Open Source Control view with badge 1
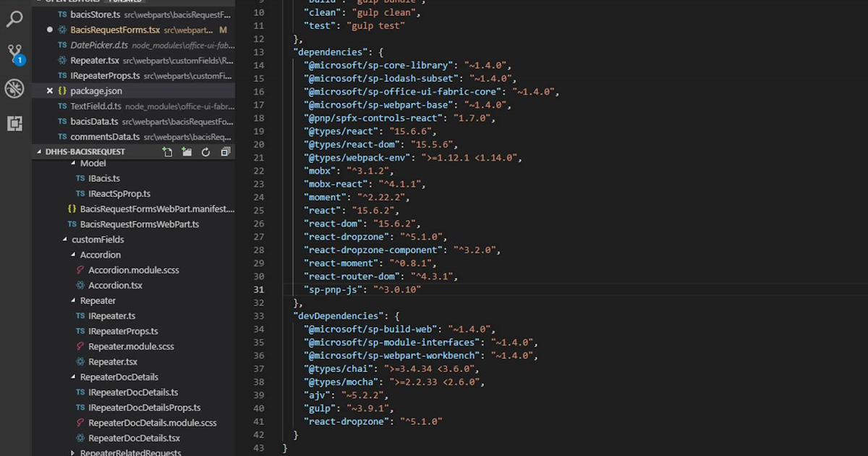Screen dimensions: 868x456 [x=14, y=54]
